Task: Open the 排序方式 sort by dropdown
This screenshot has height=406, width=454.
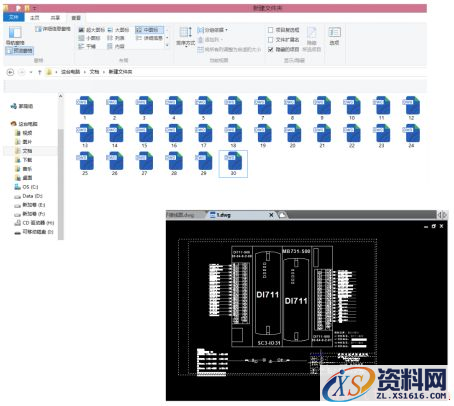Action: pos(186,37)
